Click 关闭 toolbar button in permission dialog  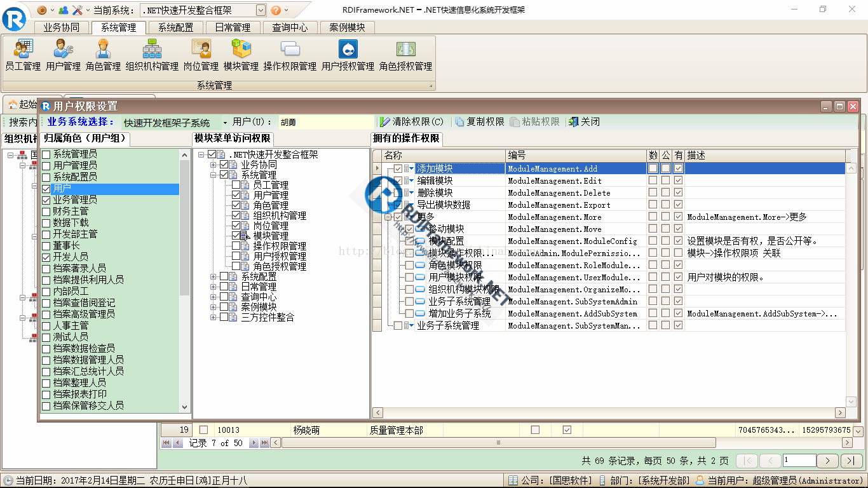584,121
